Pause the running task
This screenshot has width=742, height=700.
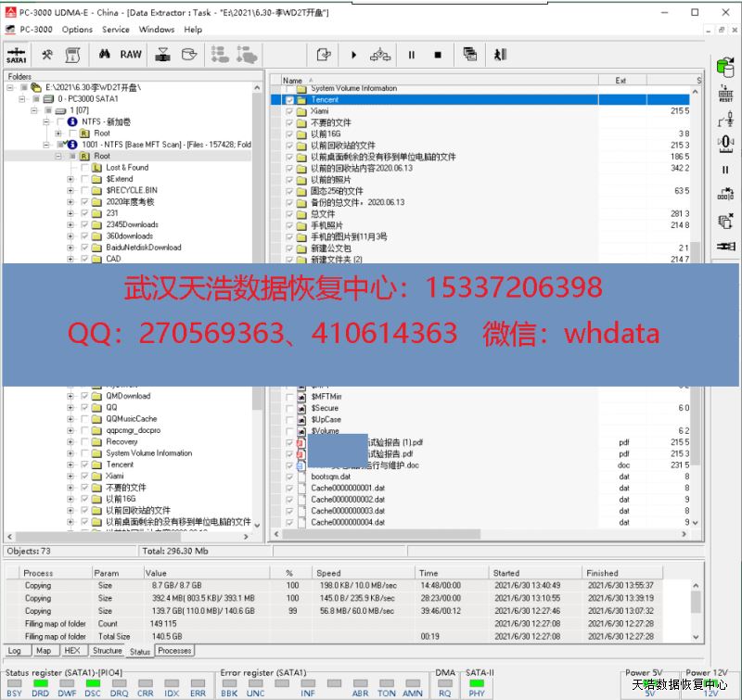pyautogui.click(x=411, y=55)
